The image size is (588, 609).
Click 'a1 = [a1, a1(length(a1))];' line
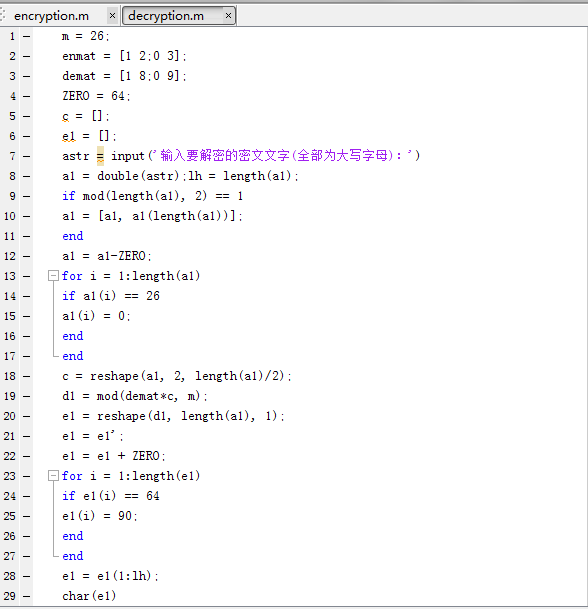[x=152, y=216]
